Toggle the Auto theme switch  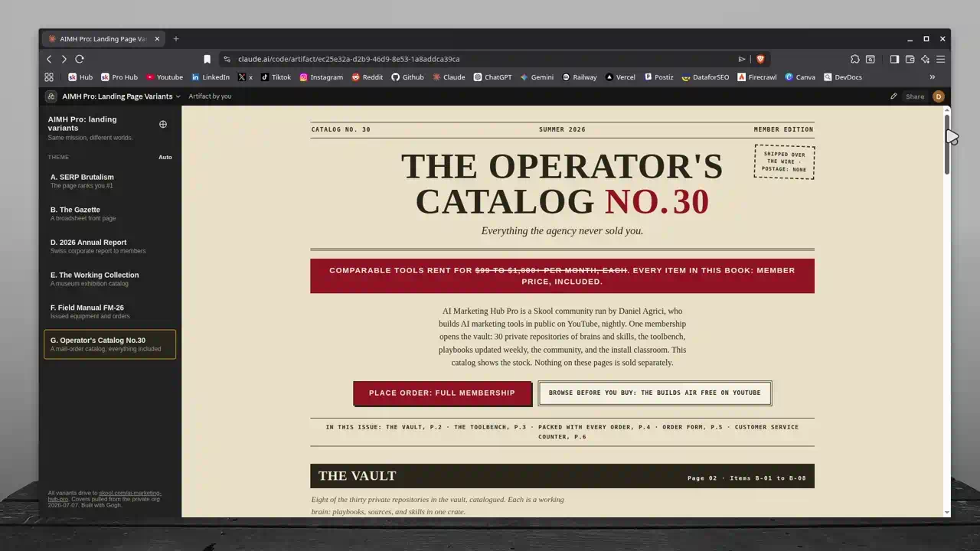tap(165, 157)
